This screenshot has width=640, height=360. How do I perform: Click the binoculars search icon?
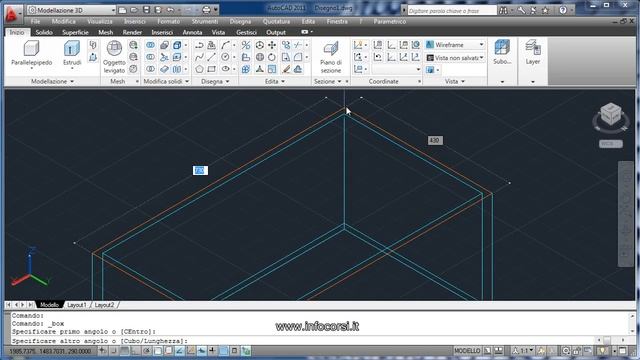coord(503,11)
